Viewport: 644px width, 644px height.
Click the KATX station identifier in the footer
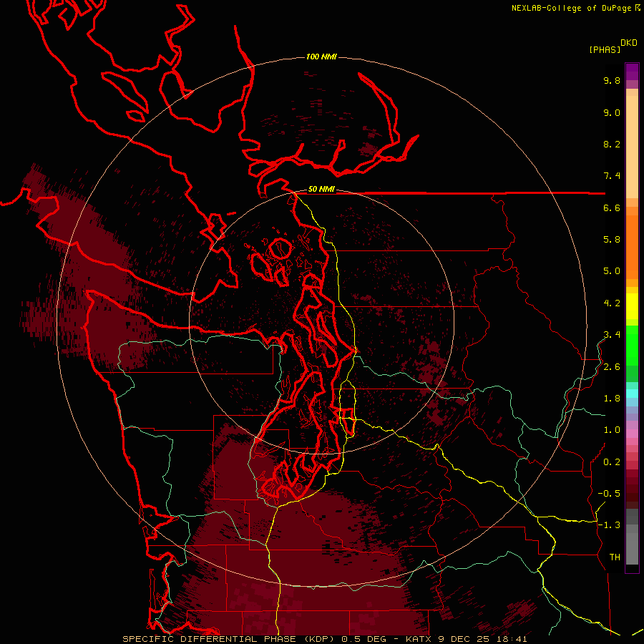418,639
